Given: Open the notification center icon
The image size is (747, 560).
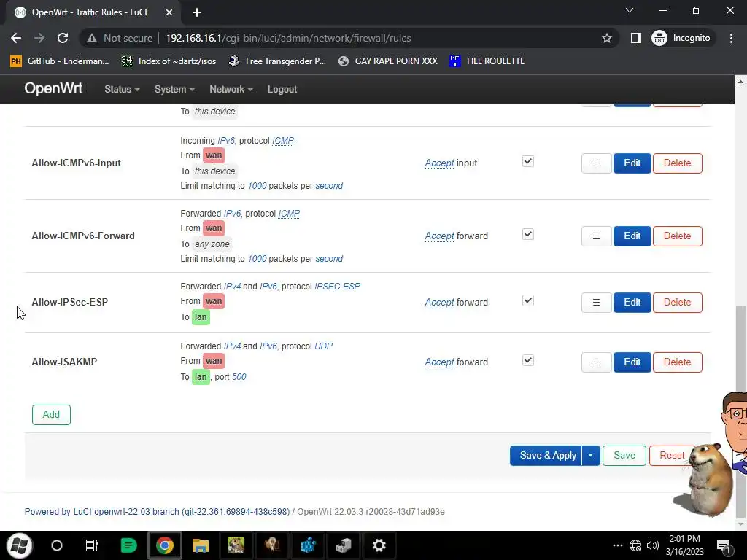Looking at the screenshot, I should (724, 545).
